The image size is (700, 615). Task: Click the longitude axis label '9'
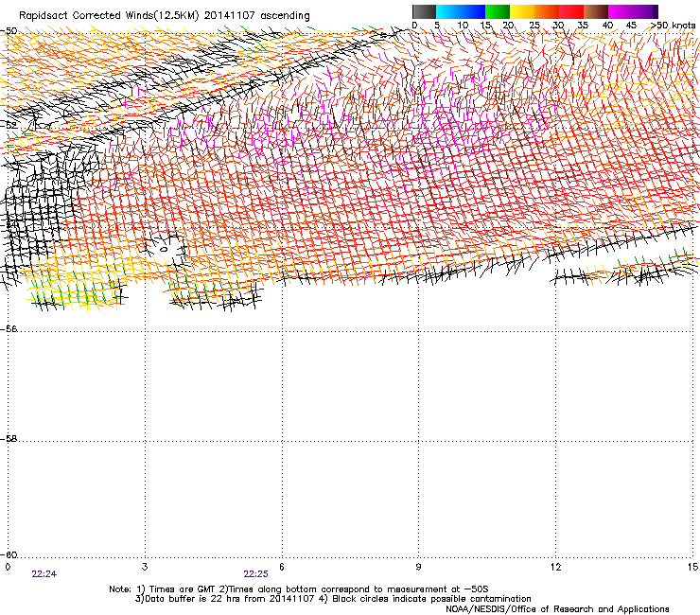[x=418, y=567]
